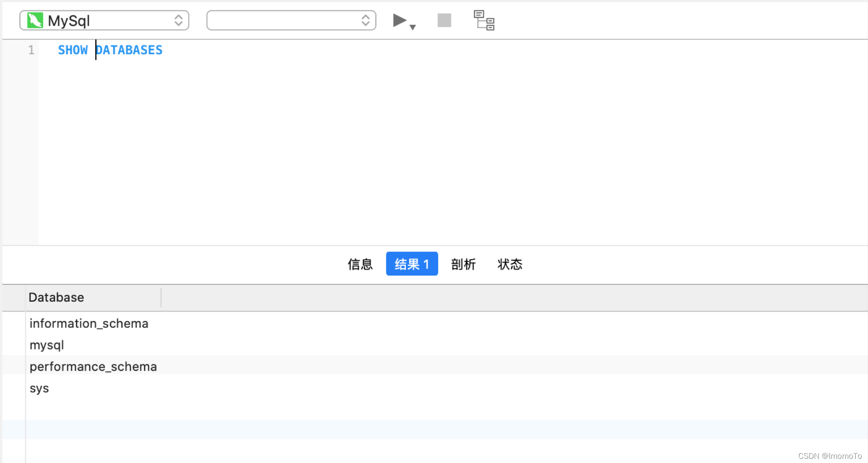Click the green MySQL connection icon
This screenshot has width=868, height=463.
[35, 20]
